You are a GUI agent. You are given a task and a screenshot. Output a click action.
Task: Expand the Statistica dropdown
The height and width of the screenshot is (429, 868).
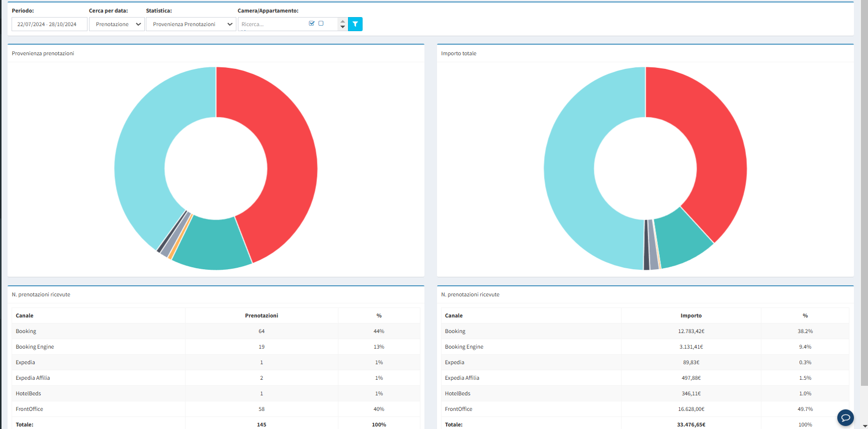tap(191, 24)
